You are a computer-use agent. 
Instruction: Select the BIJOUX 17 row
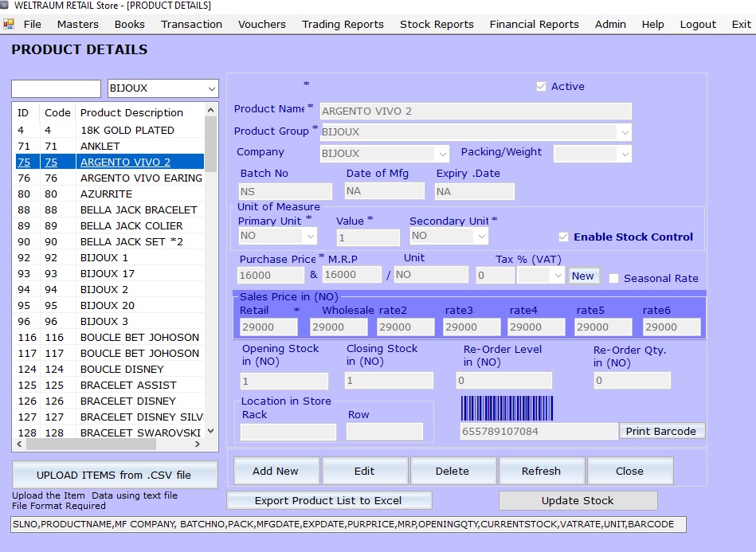[110, 273]
